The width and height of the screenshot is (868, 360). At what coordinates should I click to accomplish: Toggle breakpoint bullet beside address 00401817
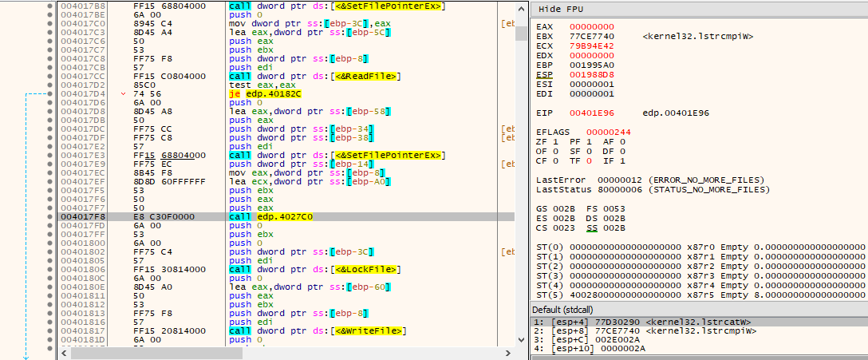click(x=50, y=330)
